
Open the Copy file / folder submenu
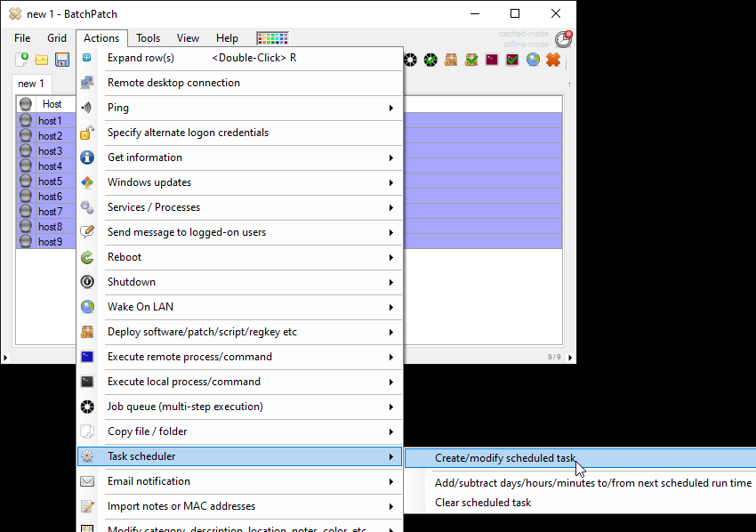click(239, 431)
